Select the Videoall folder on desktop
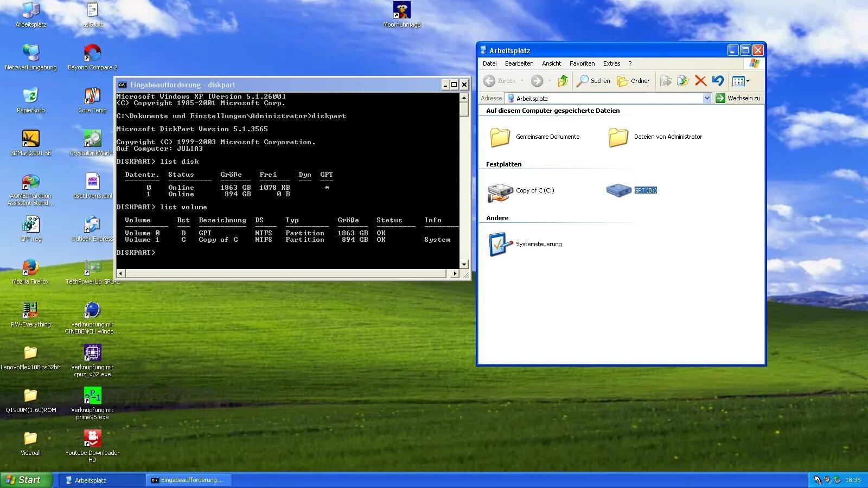The image size is (868, 488). coord(31,443)
